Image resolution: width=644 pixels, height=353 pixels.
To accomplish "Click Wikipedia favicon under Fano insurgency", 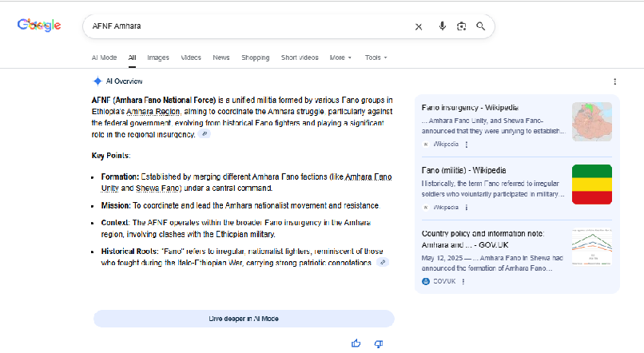I will click(x=426, y=144).
